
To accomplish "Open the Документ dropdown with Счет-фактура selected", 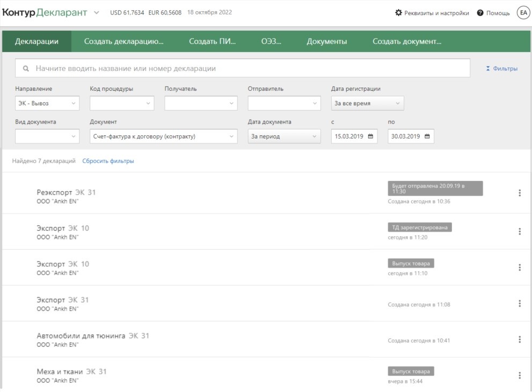I will pyautogui.click(x=164, y=136).
